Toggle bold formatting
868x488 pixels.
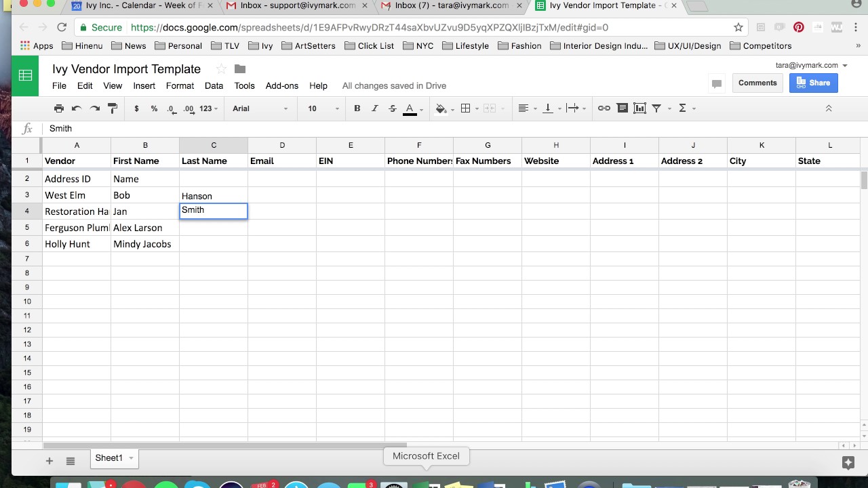coord(357,108)
